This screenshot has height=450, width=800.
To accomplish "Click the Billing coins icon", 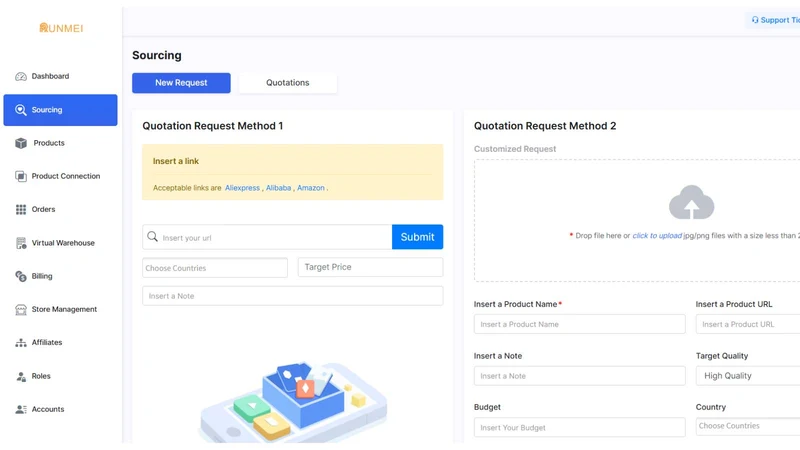I will click(x=21, y=276).
